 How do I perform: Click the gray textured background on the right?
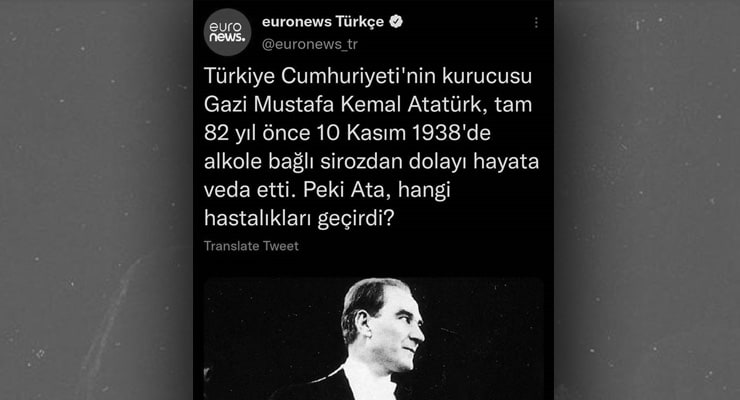pyautogui.click(x=647, y=200)
